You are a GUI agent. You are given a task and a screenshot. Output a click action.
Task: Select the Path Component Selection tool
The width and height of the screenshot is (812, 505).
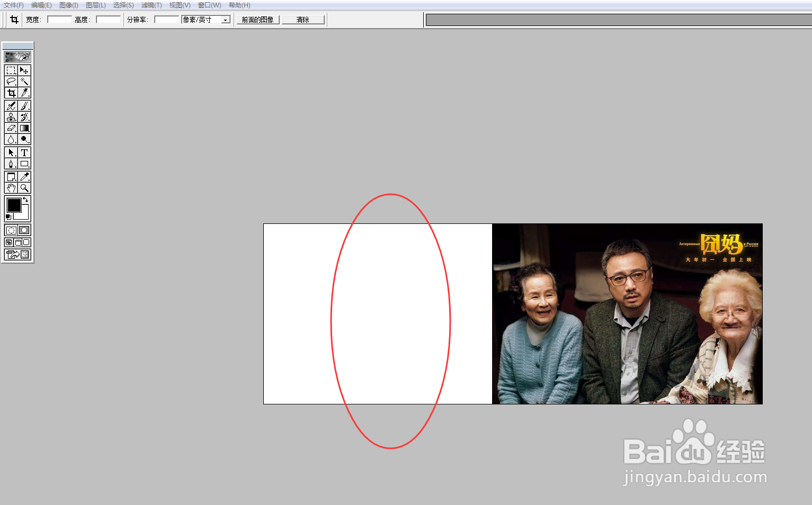click(11, 152)
